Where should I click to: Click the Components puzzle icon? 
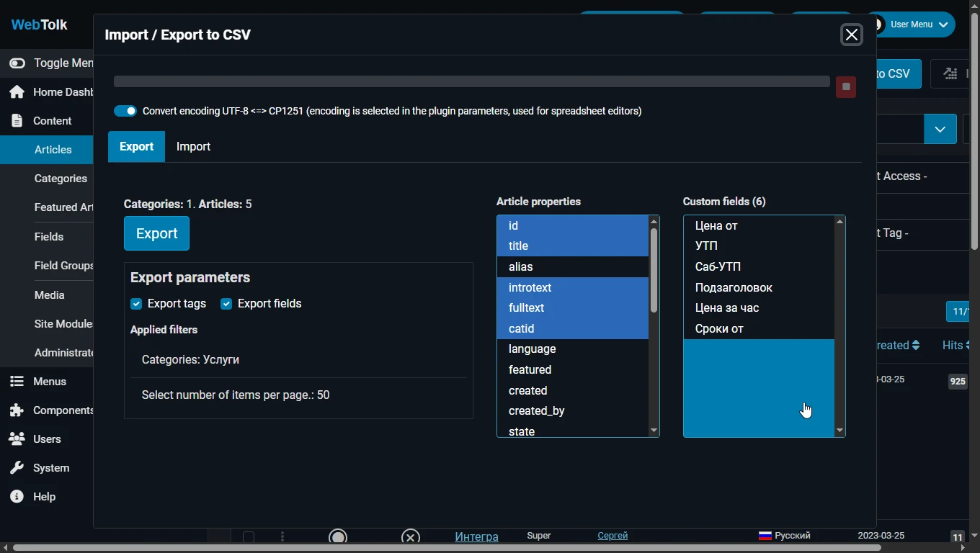(17, 410)
